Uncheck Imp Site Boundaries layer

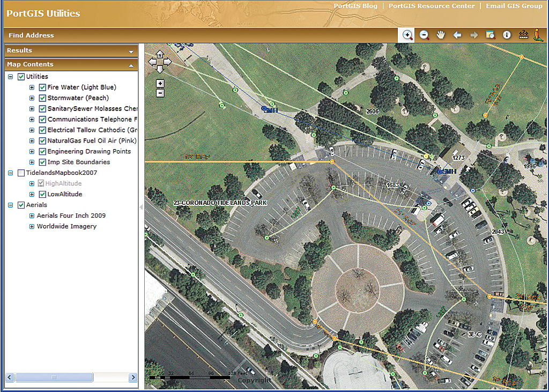coord(42,162)
